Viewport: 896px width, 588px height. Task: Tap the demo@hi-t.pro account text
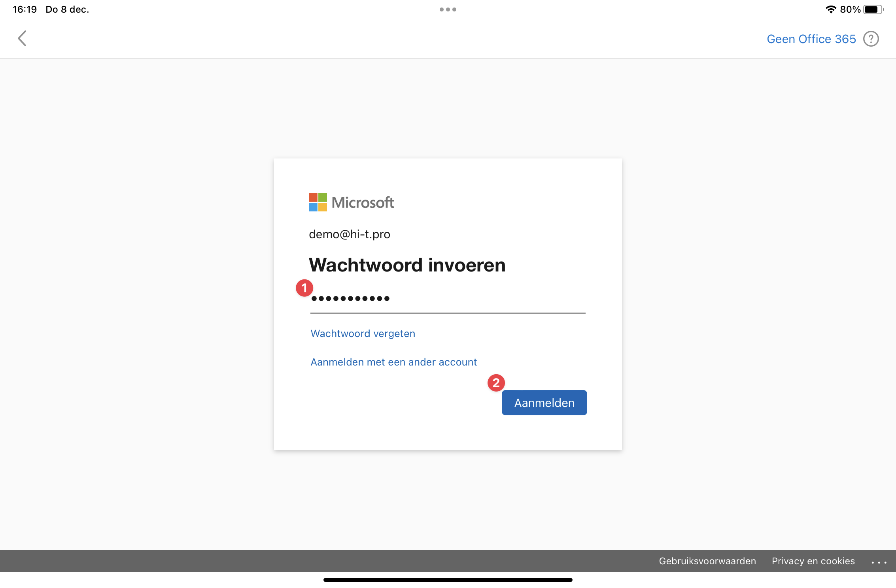point(349,234)
